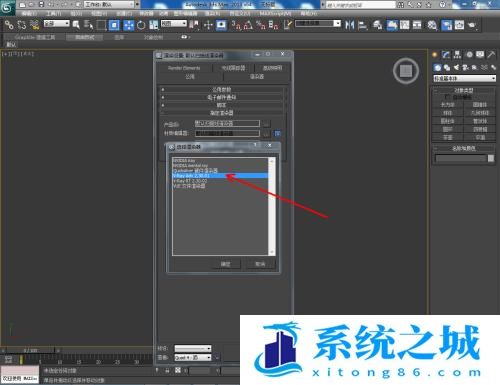The image size is (500, 385).
Task: Switch to the Utilities command panel
Action: coord(491,54)
